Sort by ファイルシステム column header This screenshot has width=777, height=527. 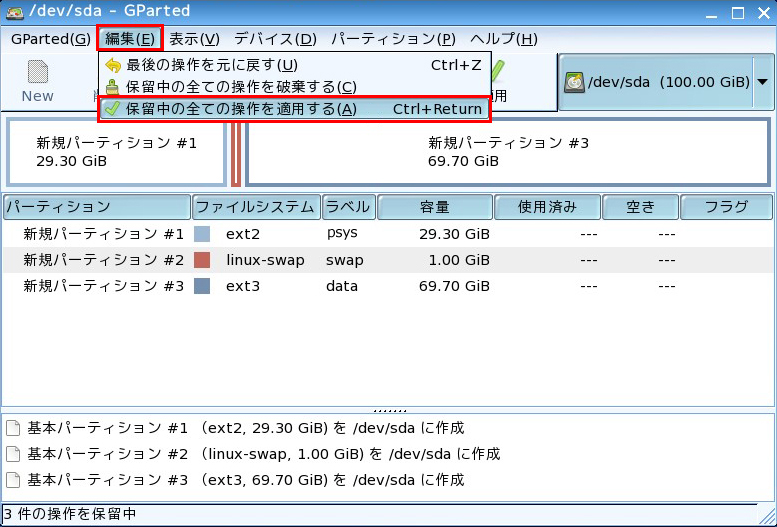click(256, 207)
